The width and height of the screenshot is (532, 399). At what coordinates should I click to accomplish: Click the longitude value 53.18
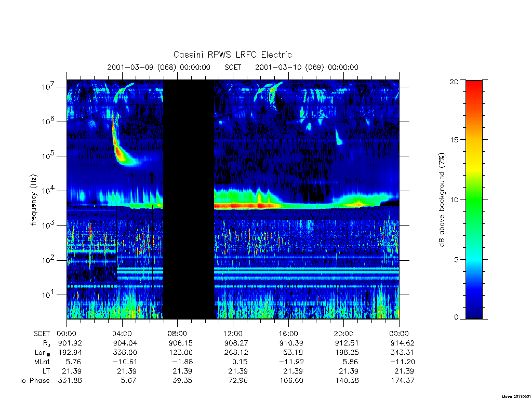coord(293,353)
